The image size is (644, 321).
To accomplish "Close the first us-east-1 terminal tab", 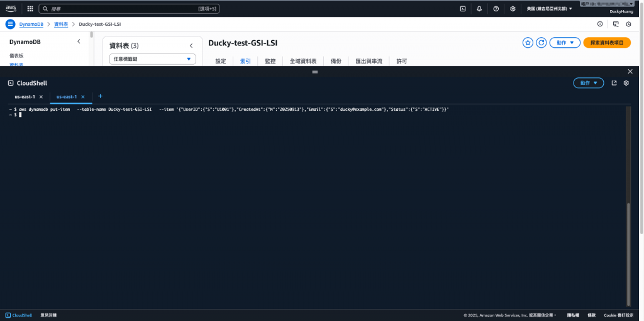I will (41, 97).
